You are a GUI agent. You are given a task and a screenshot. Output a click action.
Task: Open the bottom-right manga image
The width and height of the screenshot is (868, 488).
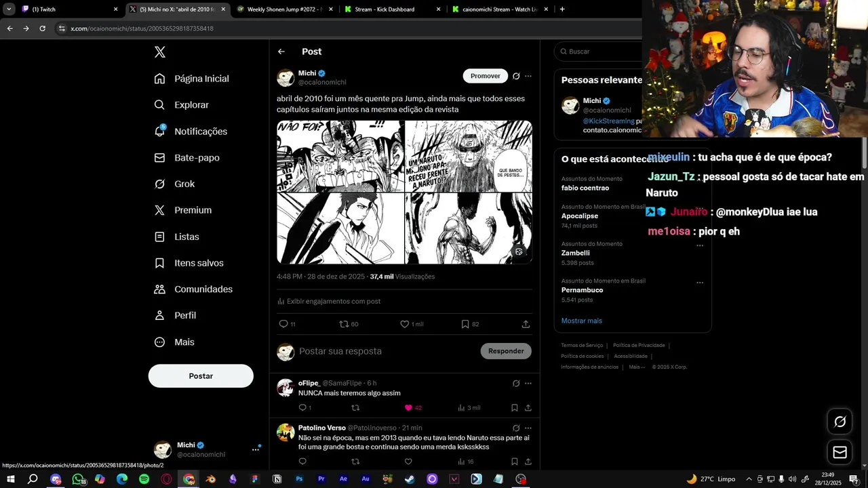[x=469, y=229]
